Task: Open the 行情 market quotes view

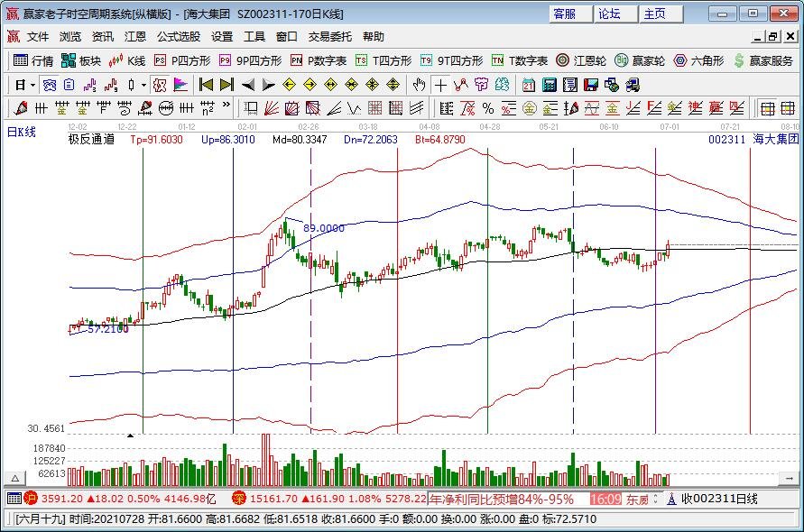Action: [x=33, y=60]
